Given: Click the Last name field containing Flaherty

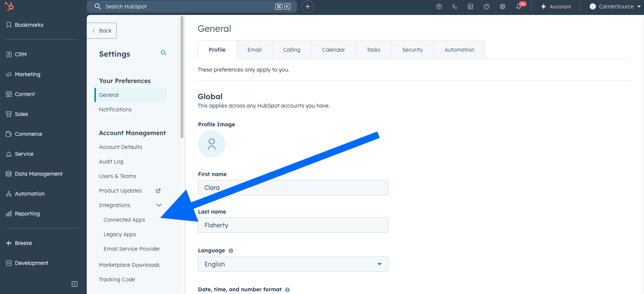Looking at the screenshot, I should pos(293,225).
